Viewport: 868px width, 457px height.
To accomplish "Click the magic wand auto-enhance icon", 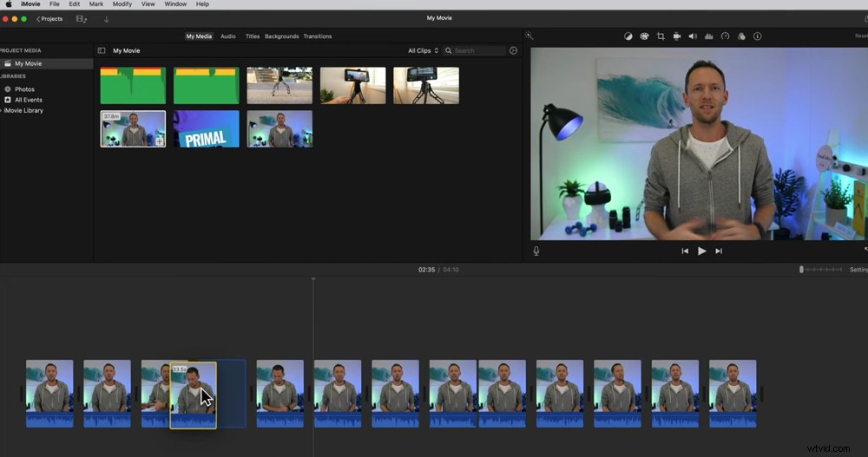I will click(x=529, y=36).
